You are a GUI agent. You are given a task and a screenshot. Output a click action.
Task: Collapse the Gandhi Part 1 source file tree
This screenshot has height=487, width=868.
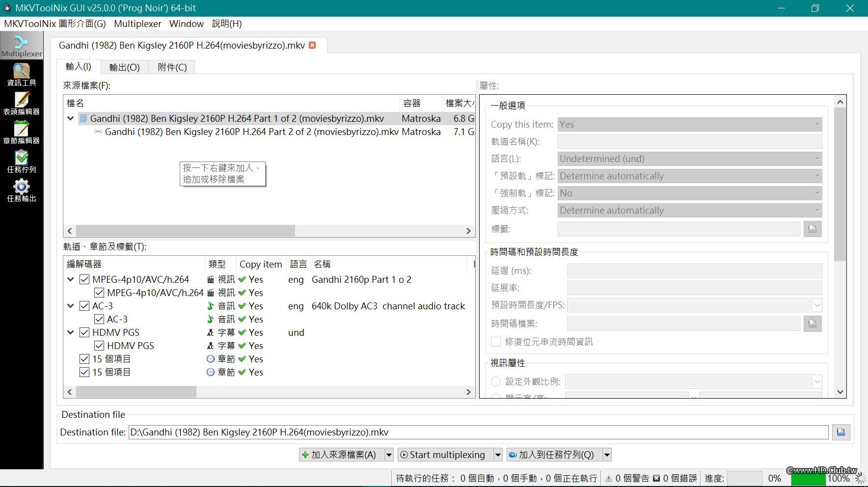[x=71, y=118]
